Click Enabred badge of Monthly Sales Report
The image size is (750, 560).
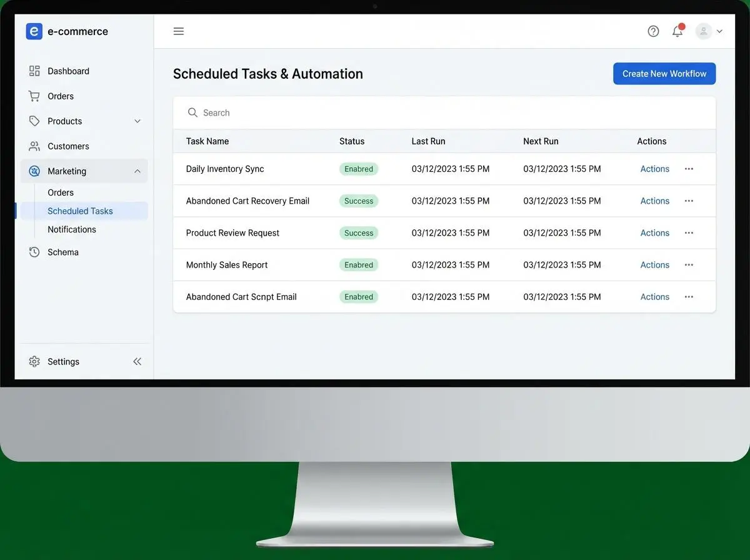click(359, 265)
